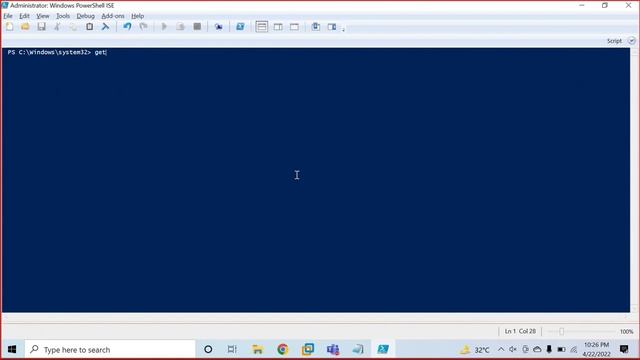Open the View menu

[43, 16]
